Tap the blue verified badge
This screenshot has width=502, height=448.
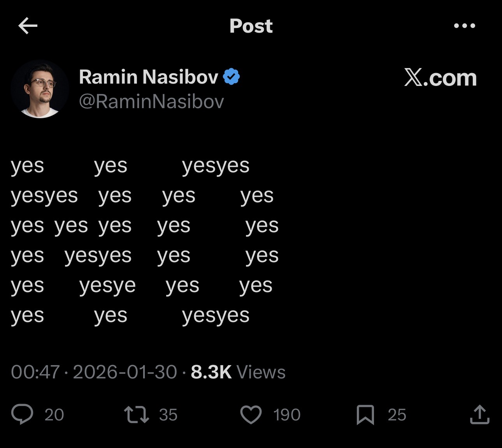point(232,77)
